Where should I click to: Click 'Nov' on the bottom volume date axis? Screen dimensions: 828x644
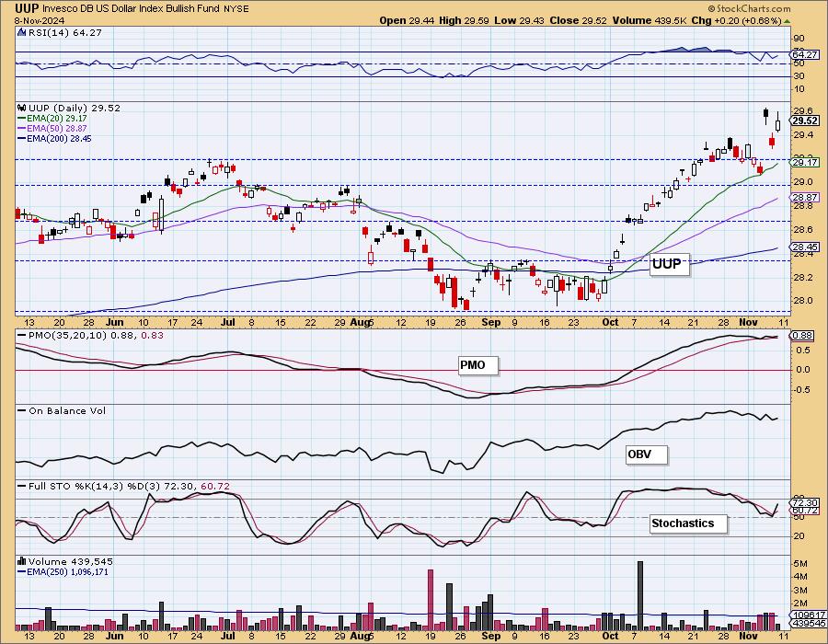[748, 635]
